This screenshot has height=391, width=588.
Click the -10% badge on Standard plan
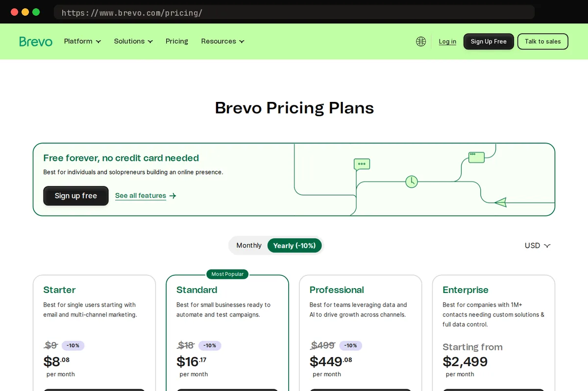coord(210,345)
